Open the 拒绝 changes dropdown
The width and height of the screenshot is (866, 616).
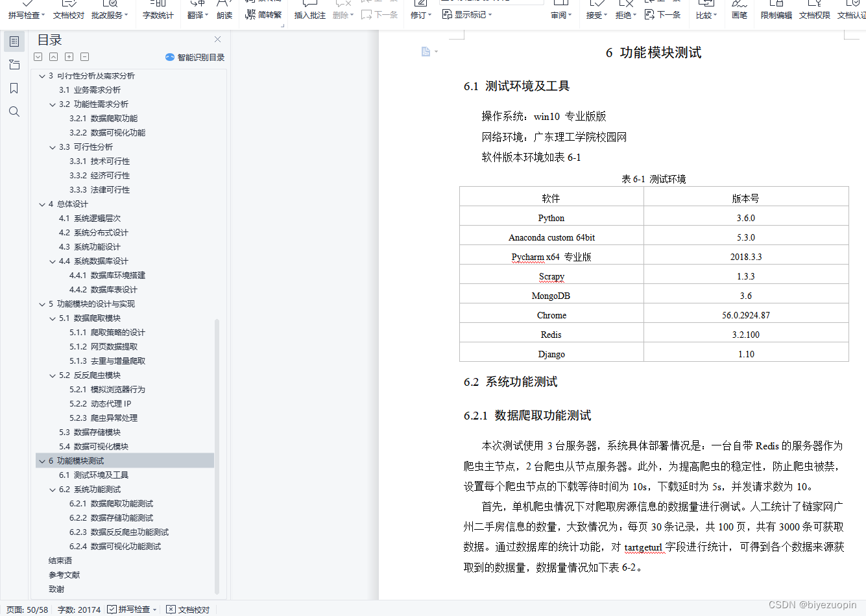[626, 15]
